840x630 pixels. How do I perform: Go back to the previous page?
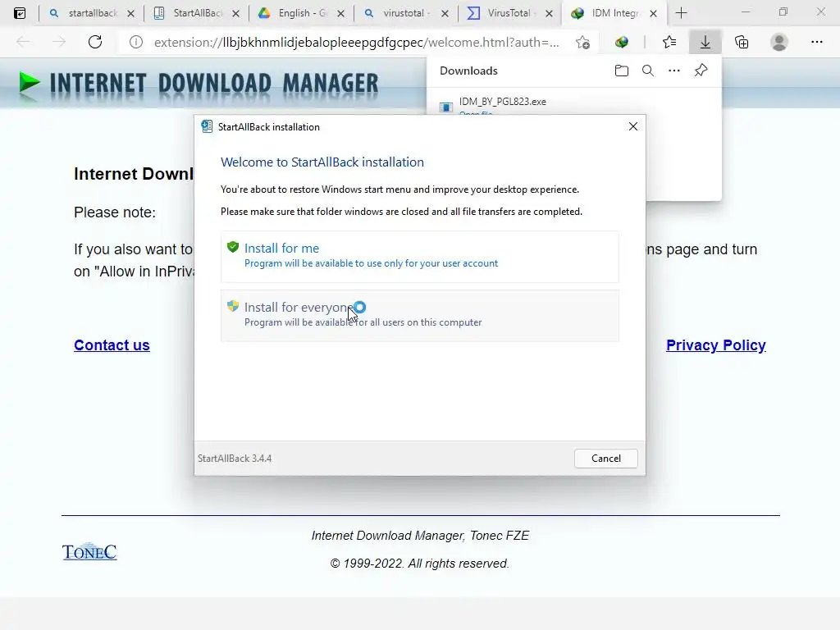click(23, 42)
